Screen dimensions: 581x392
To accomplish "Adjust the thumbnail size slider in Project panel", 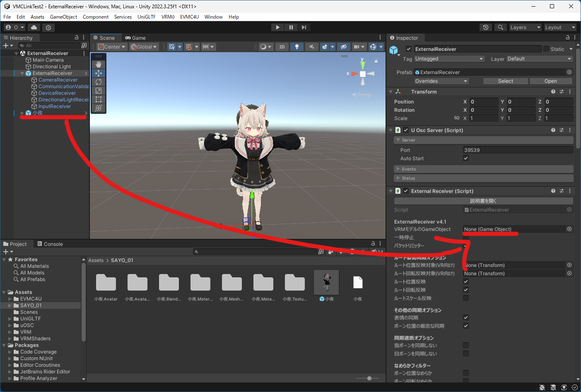I will click(x=369, y=378).
